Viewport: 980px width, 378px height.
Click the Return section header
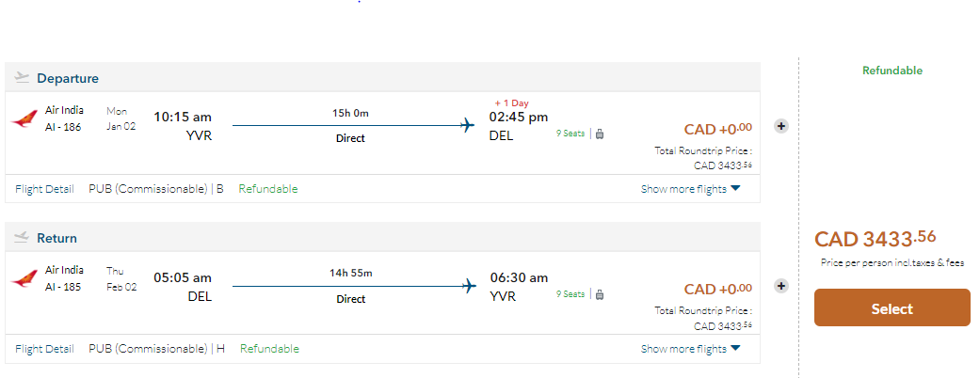pyautogui.click(x=56, y=238)
